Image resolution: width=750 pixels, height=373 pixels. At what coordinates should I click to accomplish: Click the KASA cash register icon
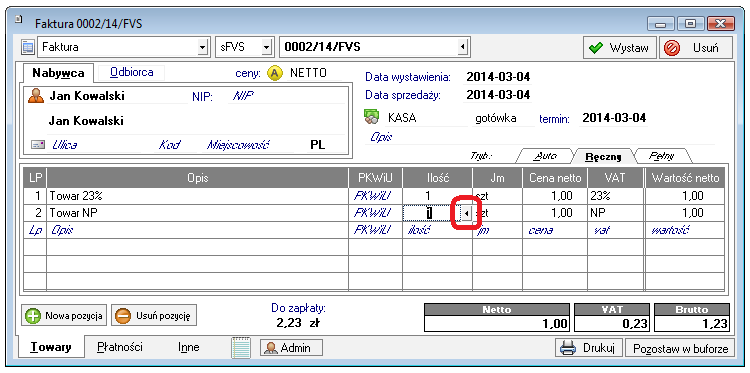pyautogui.click(x=372, y=117)
